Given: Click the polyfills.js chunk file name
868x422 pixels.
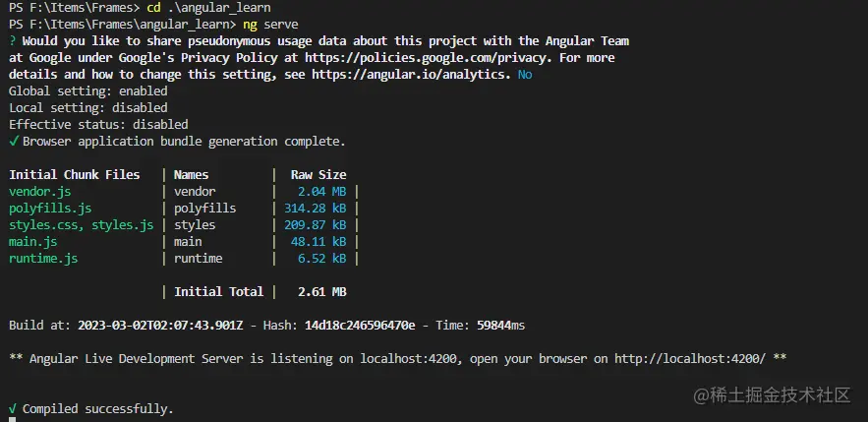Looking at the screenshot, I should [x=50, y=208].
